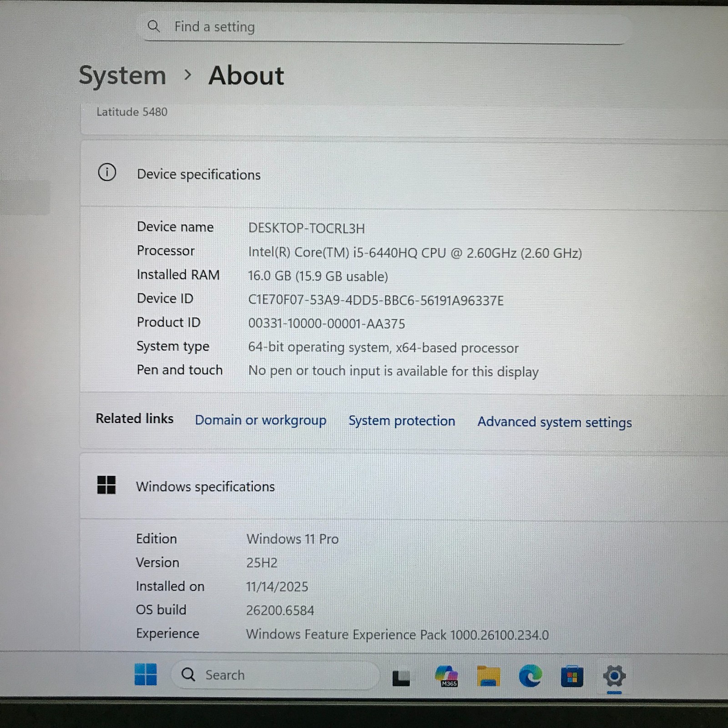Click the Related links label
Image resolution: width=728 pixels, height=728 pixels.
(x=135, y=419)
